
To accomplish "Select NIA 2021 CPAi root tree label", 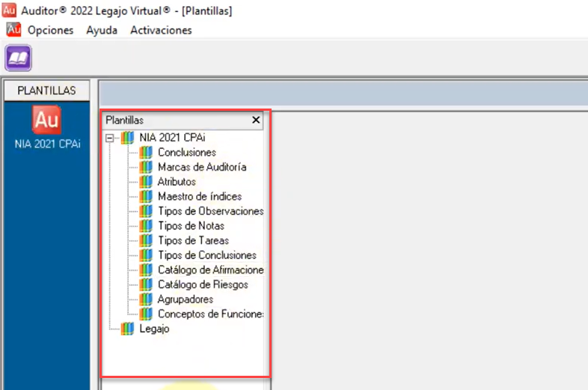I will 172,138.
